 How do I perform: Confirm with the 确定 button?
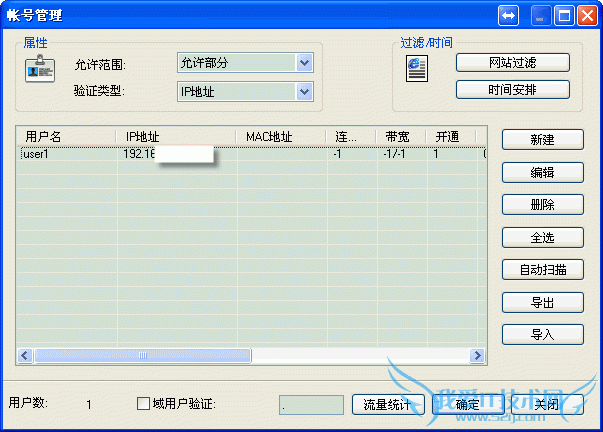[468, 405]
